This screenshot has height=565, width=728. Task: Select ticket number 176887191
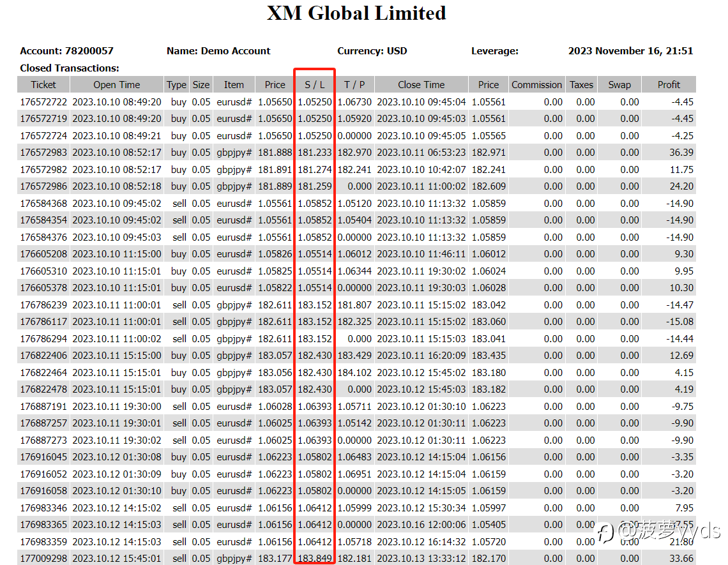pos(43,407)
